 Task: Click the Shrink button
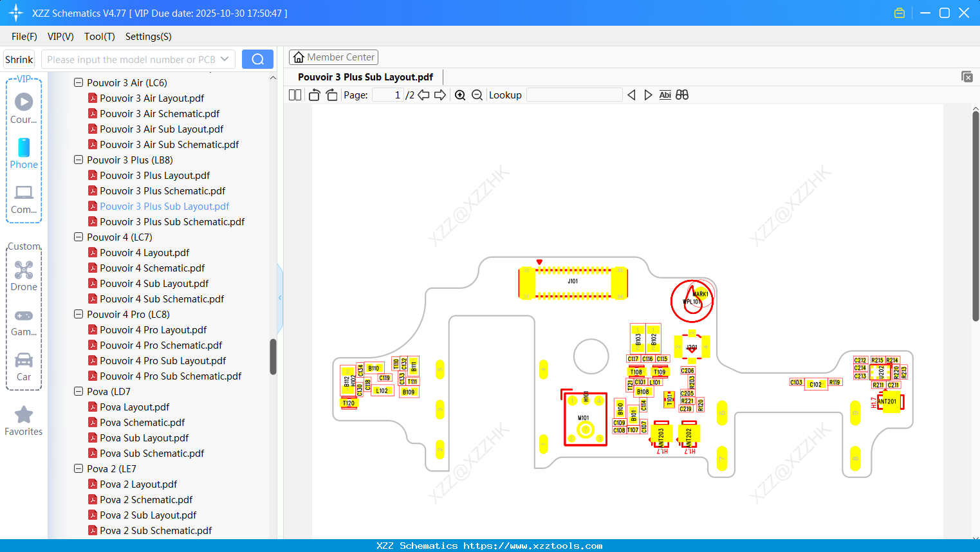click(19, 59)
